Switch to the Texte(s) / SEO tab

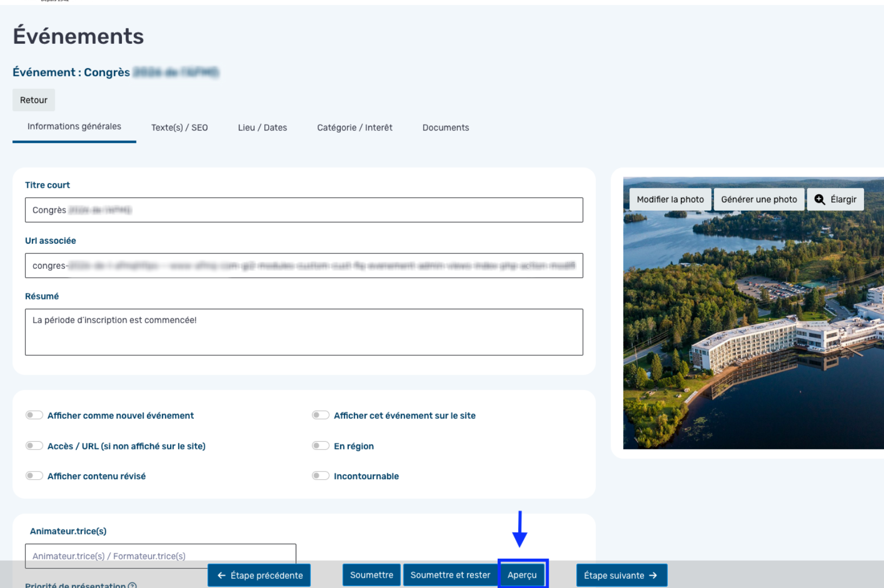point(179,128)
